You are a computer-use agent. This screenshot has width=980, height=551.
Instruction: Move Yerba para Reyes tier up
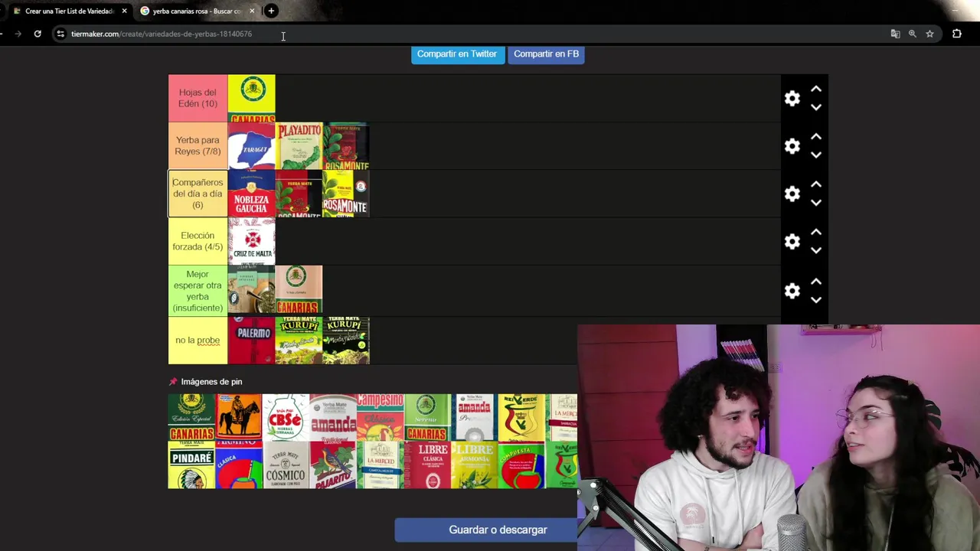coord(816,137)
